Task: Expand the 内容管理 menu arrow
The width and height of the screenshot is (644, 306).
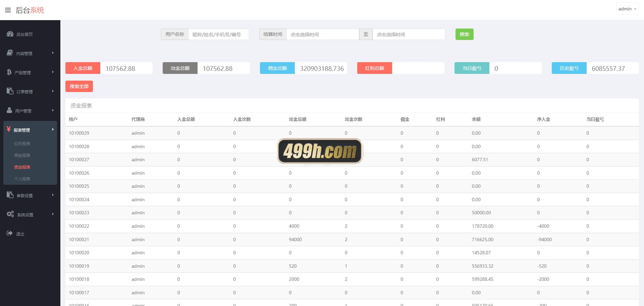Action: [x=53, y=53]
